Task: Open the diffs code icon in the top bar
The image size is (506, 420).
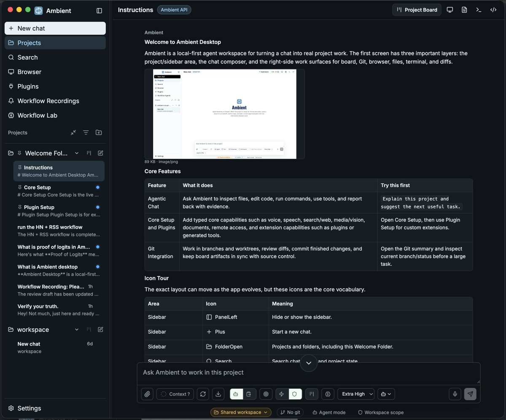Action: pos(493,10)
